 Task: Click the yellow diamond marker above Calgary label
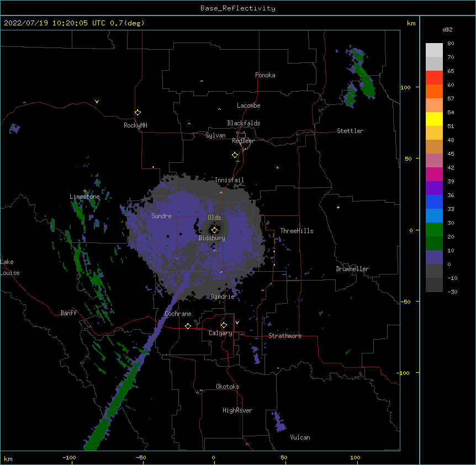224,325
